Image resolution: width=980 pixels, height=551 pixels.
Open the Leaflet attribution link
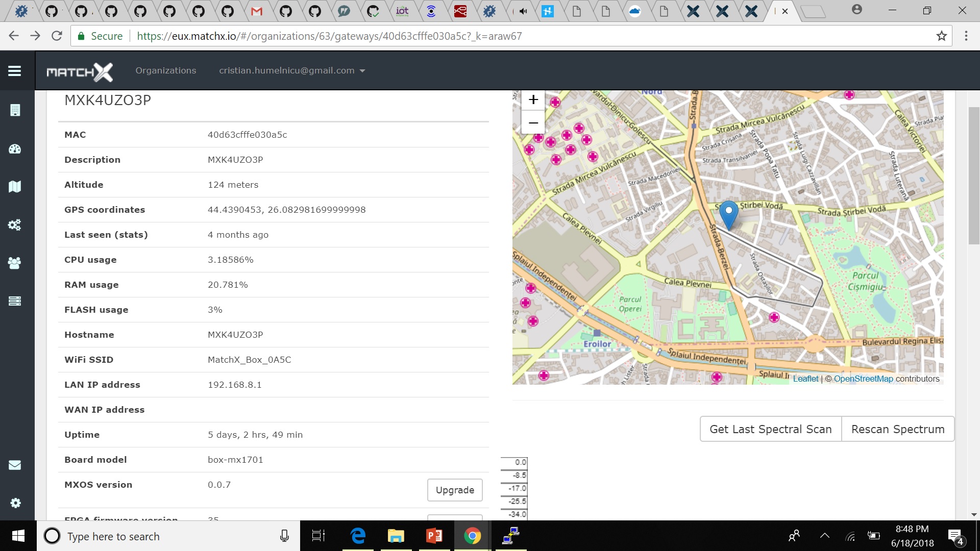805,379
